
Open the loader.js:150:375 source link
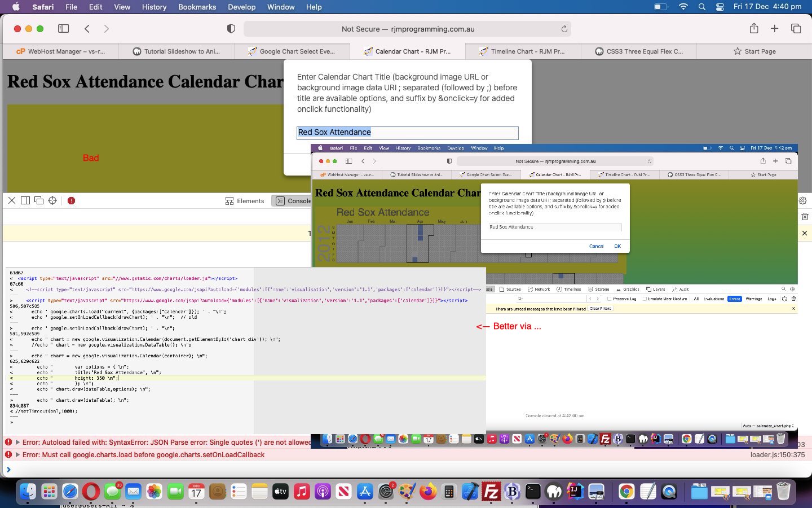[x=778, y=454]
